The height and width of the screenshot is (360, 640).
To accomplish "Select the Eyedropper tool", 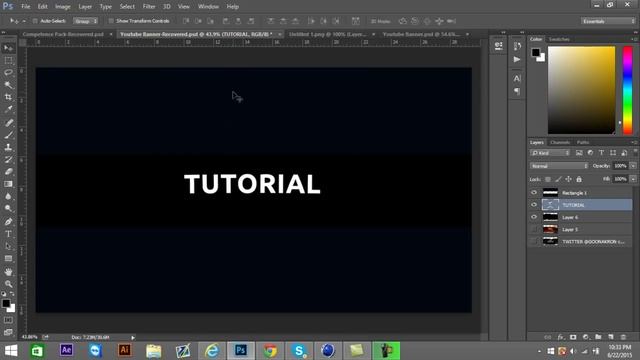I will (x=8, y=109).
